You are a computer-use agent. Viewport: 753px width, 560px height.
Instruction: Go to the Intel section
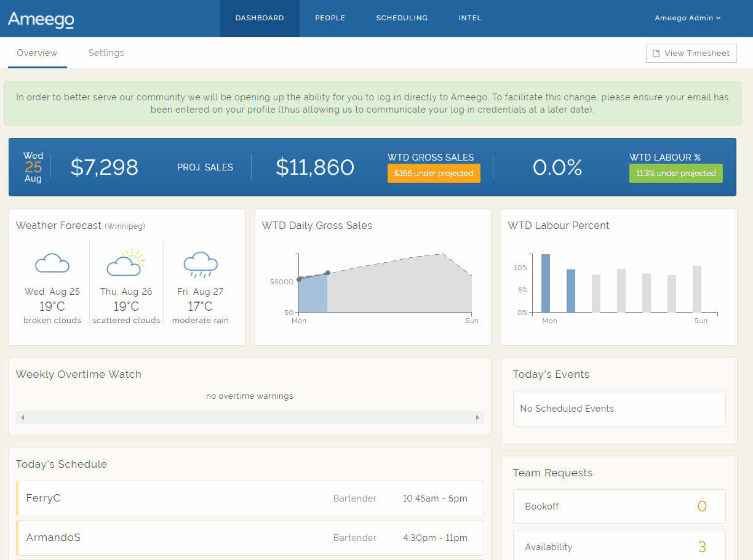[x=470, y=18]
